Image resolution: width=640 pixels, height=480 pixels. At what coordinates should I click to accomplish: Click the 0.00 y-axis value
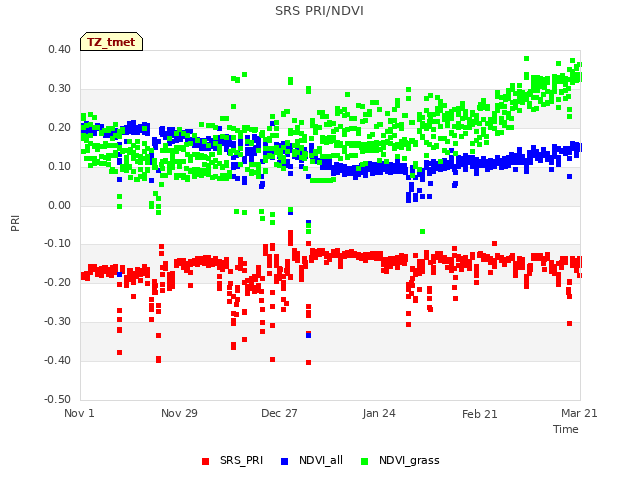point(60,205)
